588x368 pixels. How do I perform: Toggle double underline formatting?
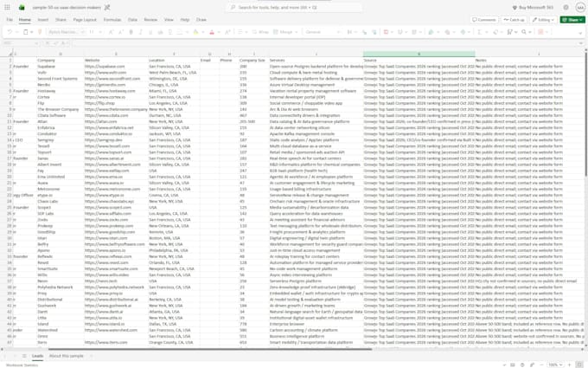[x=169, y=32]
